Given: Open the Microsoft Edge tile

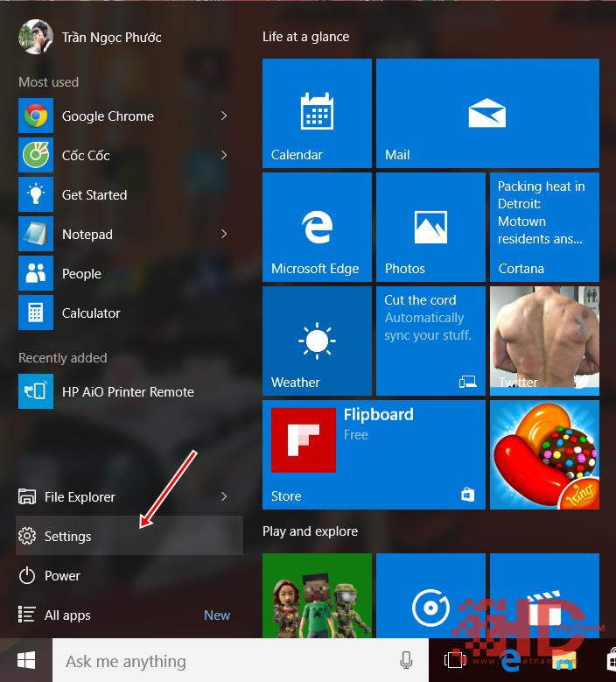Looking at the screenshot, I should click(x=317, y=227).
